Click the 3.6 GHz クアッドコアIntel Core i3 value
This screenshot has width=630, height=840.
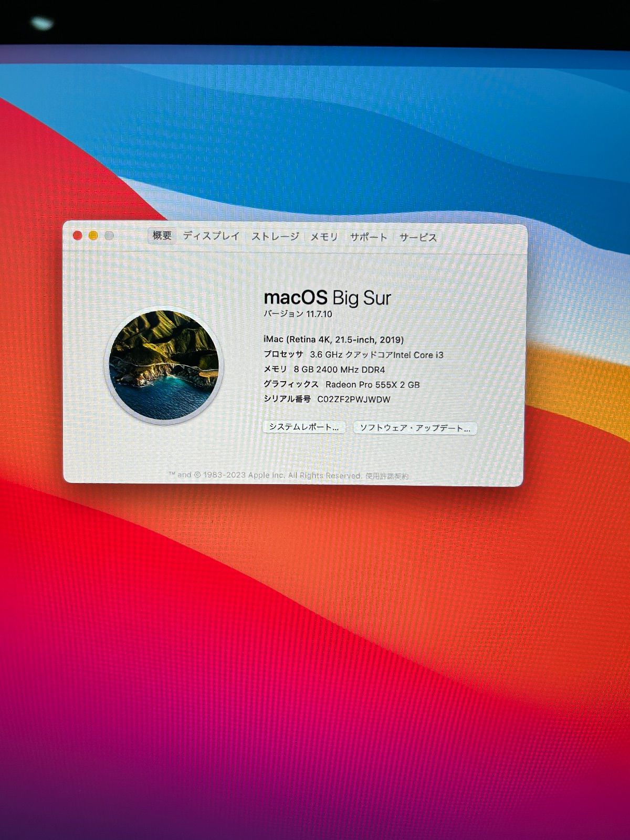click(376, 355)
